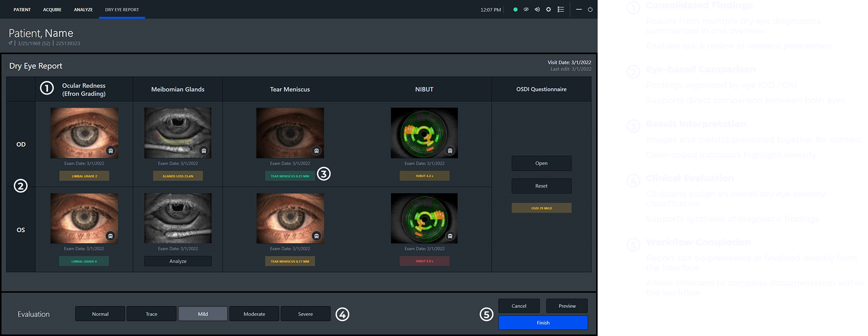
Task: Click the OSDI Questionnaire column header
Action: click(541, 89)
